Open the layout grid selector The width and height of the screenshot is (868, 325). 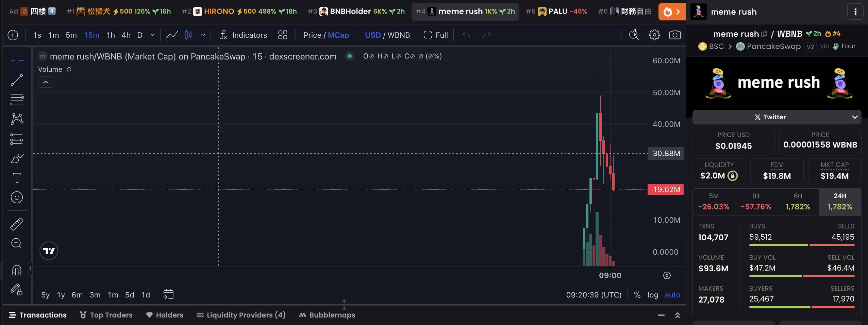[283, 35]
